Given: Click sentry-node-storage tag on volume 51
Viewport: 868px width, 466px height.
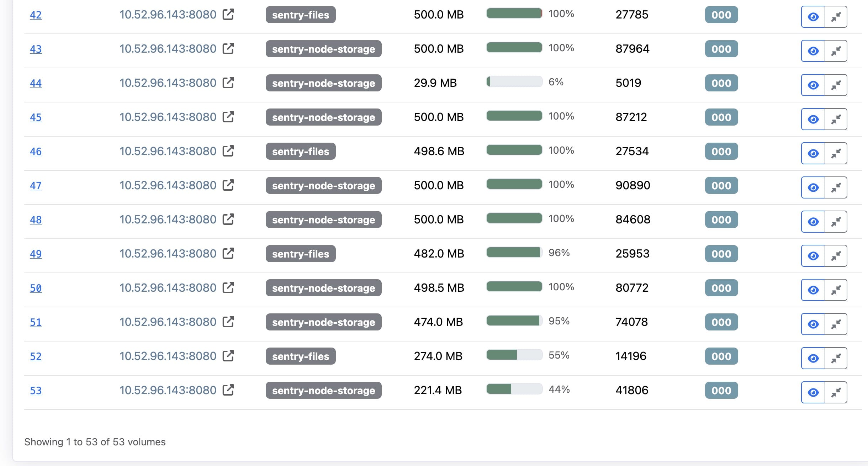Looking at the screenshot, I should pyautogui.click(x=324, y=322).
